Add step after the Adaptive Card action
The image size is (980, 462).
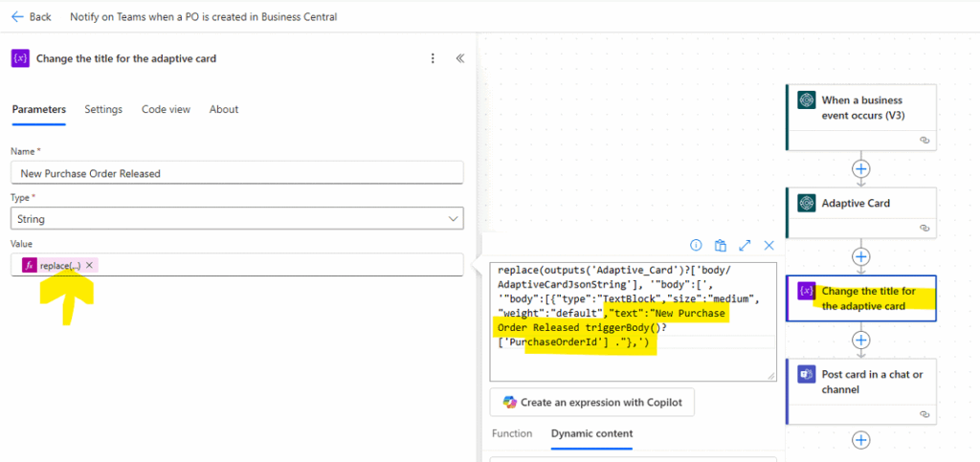[861, 256]
